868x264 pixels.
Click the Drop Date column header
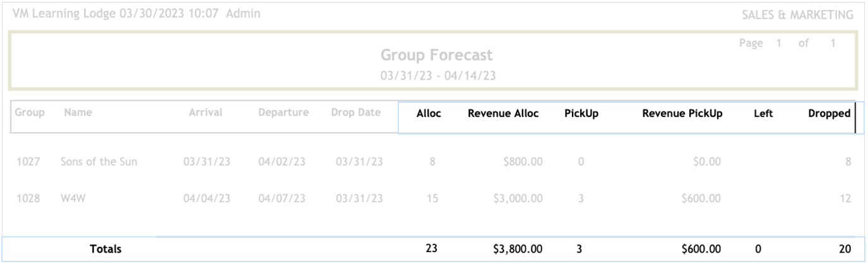click(355, 113)
